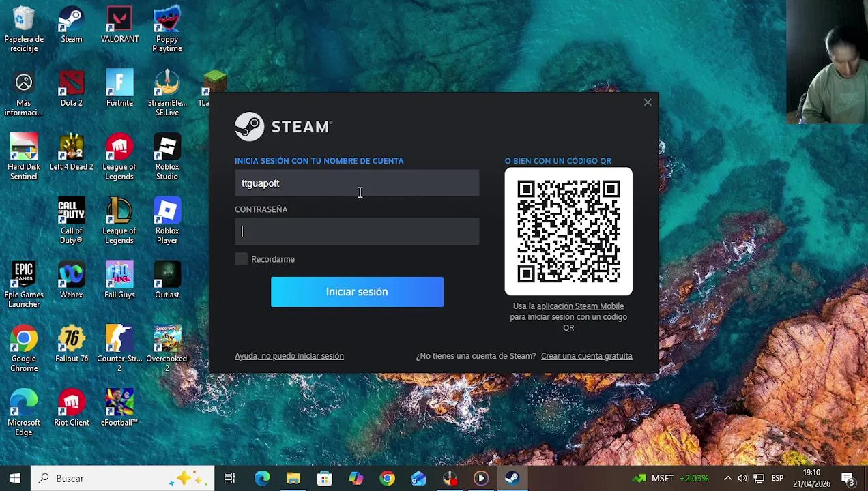Select the Call of Duty desktop icon
Viewport: 868px width, 491px height.
(72, 222)
